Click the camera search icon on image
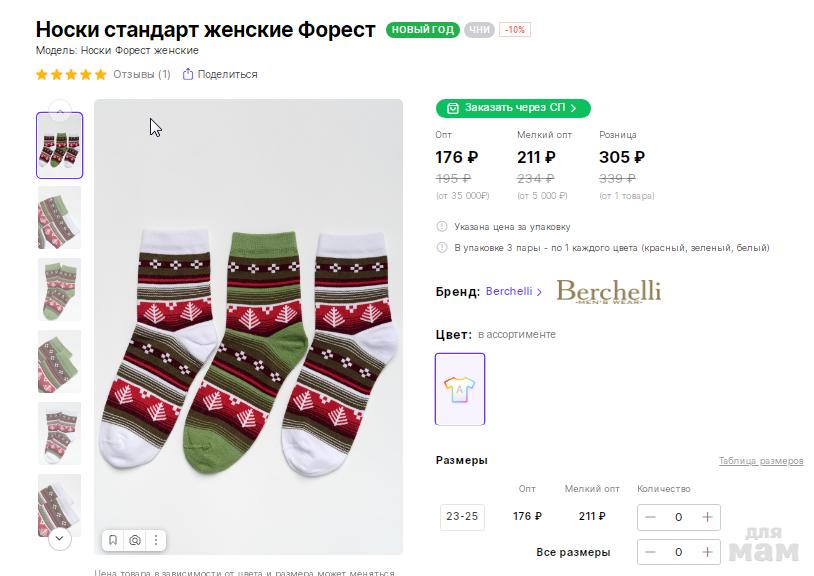Screen dimensions: 814x576 [135, 541]
